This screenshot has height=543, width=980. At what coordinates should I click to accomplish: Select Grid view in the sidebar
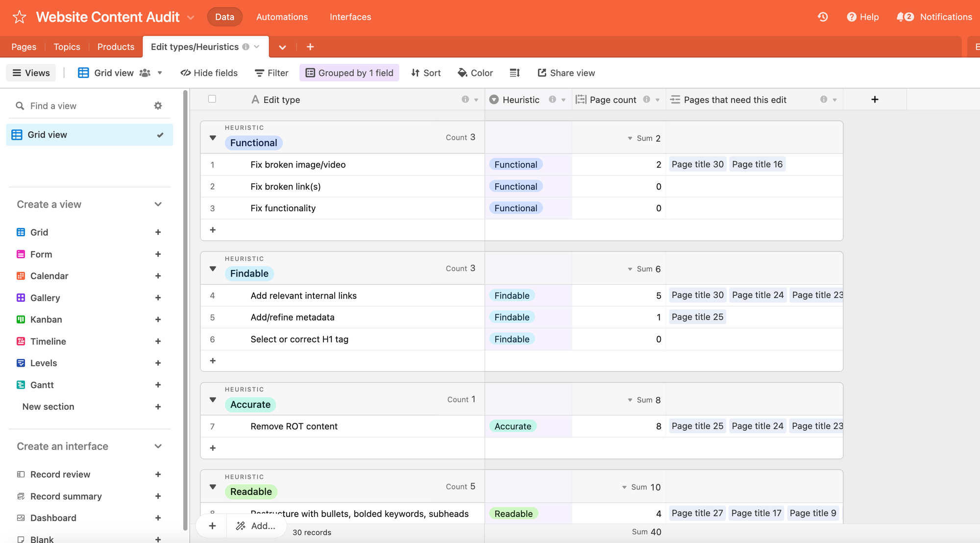coord(89,135)
